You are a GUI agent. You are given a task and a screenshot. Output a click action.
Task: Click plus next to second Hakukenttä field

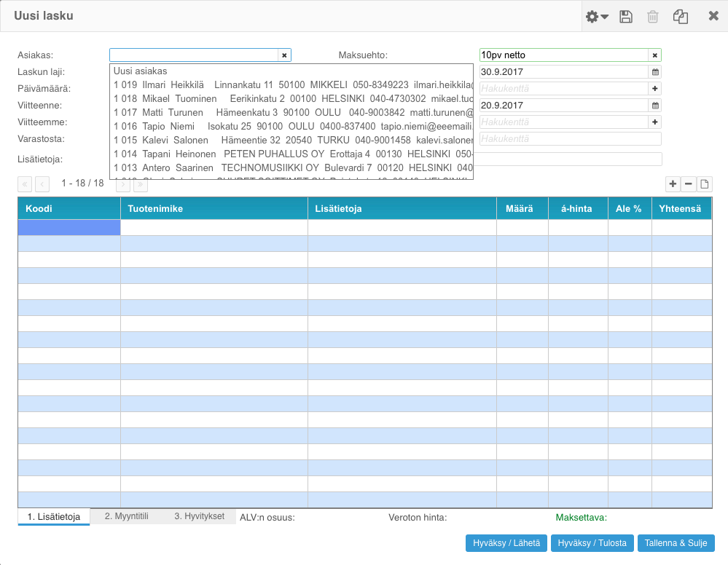point(655,122)
